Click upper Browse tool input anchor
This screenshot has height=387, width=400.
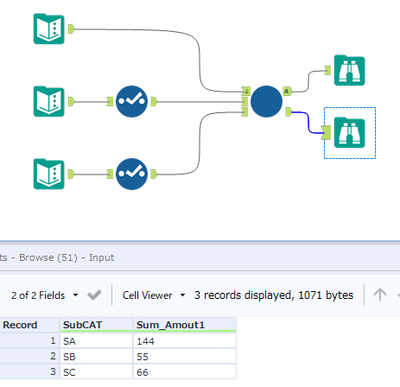tap(328, 70)
